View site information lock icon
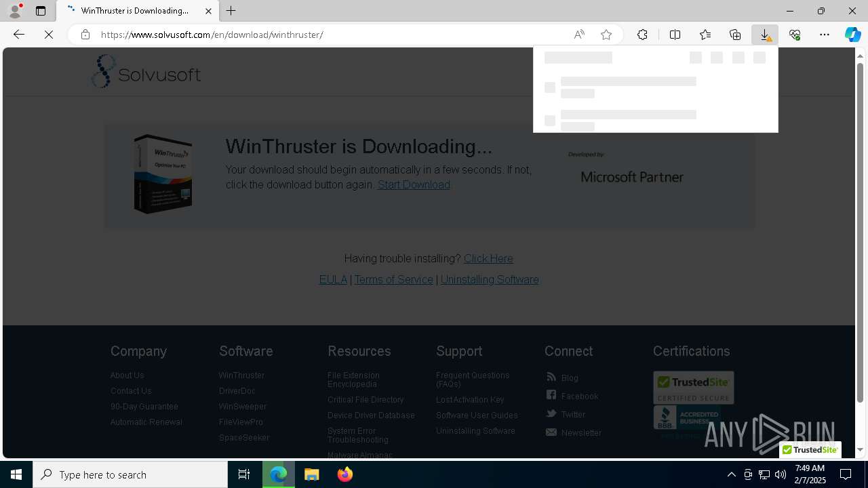The height and width of the screenshot is (488, 868). 85,35
